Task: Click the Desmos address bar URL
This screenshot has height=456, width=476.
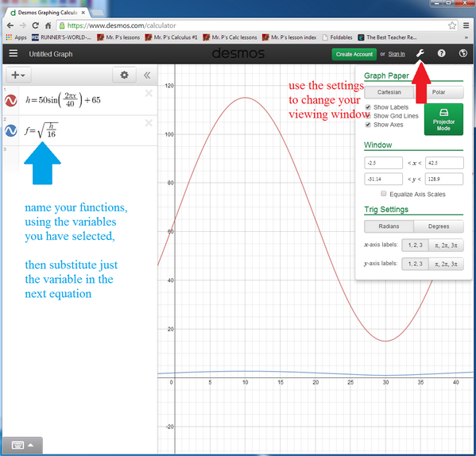Action: point(122,25)
